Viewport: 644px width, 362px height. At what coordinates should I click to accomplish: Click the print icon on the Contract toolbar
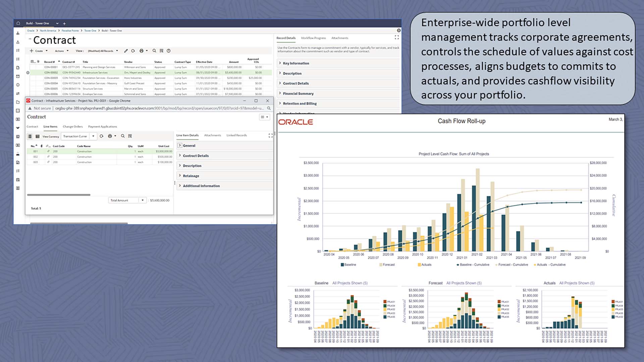click(142, 51)
